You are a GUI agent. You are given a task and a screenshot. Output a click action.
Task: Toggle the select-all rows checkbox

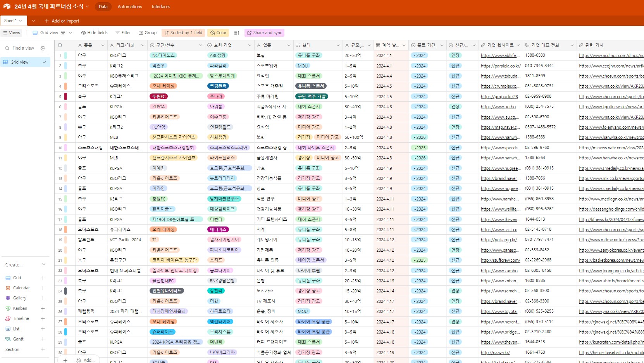tap(60, 45)
